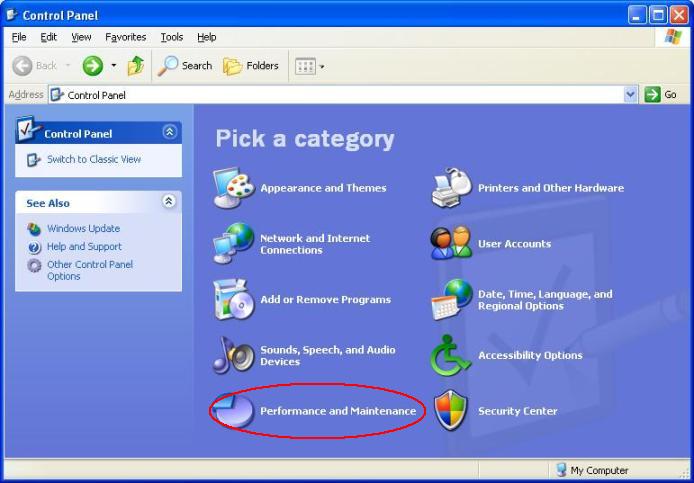This screenshot has height=483, width=694.
Task: Click the Windows Update link
Action: coord(83,229)
